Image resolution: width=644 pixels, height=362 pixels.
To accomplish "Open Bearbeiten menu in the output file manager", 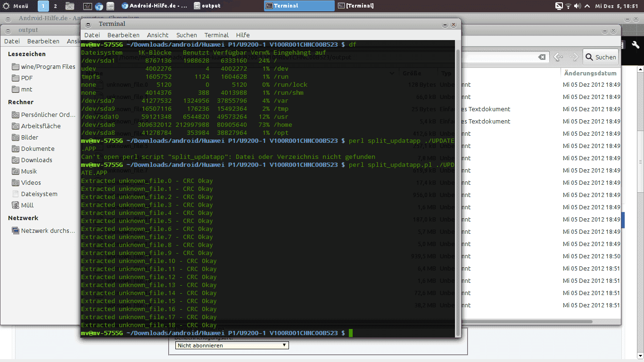I will [43, 41].
